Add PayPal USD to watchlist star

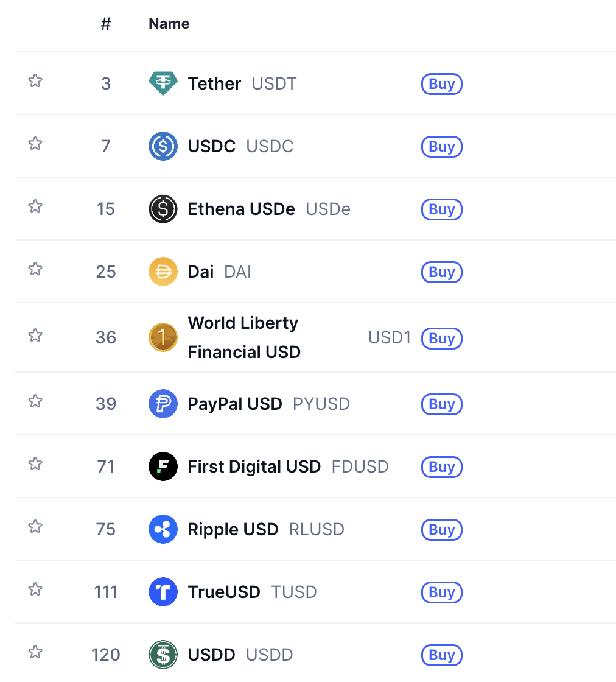35,401
